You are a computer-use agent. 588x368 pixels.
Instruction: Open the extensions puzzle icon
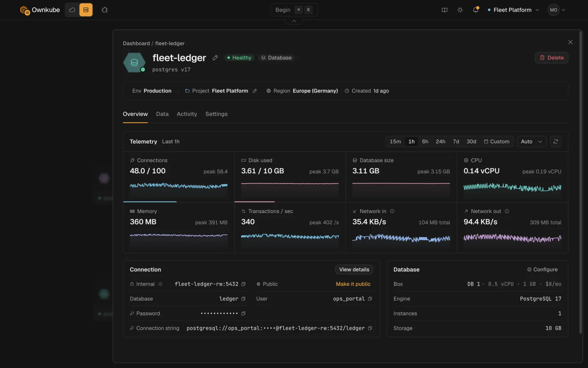coord(105,10)
